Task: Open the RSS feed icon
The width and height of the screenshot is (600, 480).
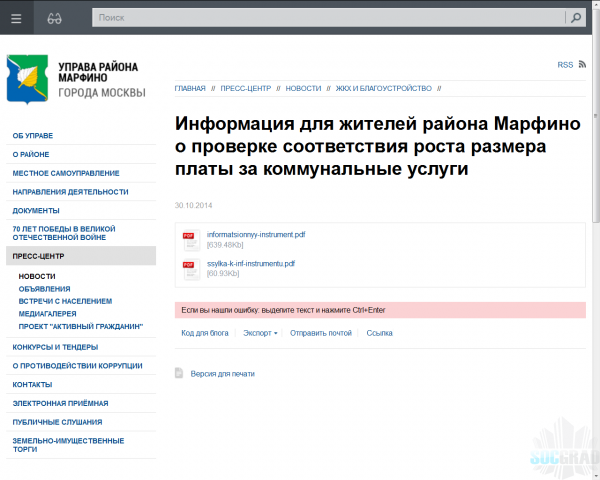Action: click(582, 65)
